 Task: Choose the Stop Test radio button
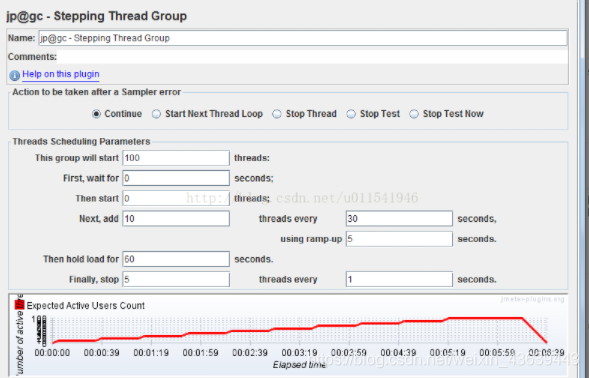351,114
